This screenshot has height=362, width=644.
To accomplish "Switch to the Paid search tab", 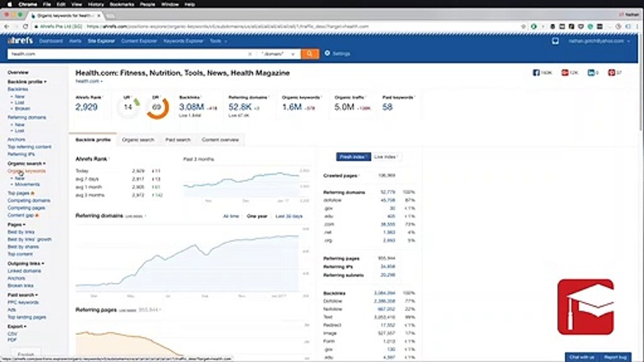I will (x=178, y=140).
